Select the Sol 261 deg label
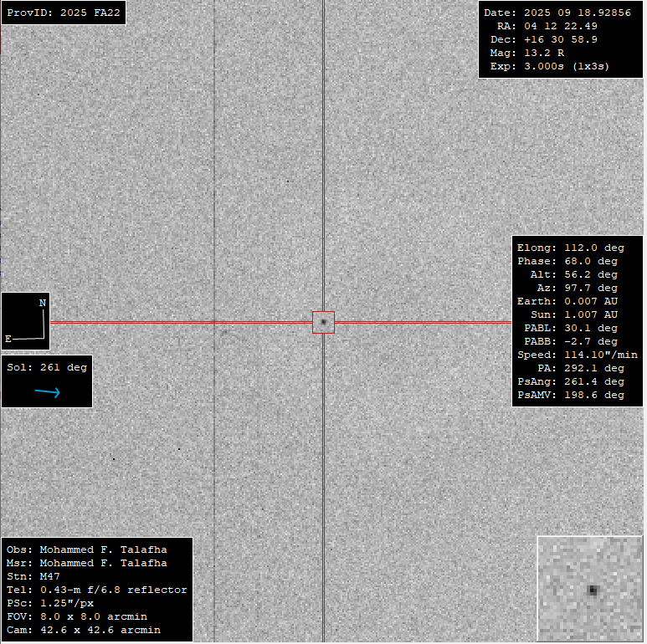Image resolution: width=647 pixels, height=644 pixels. point(46,367)
